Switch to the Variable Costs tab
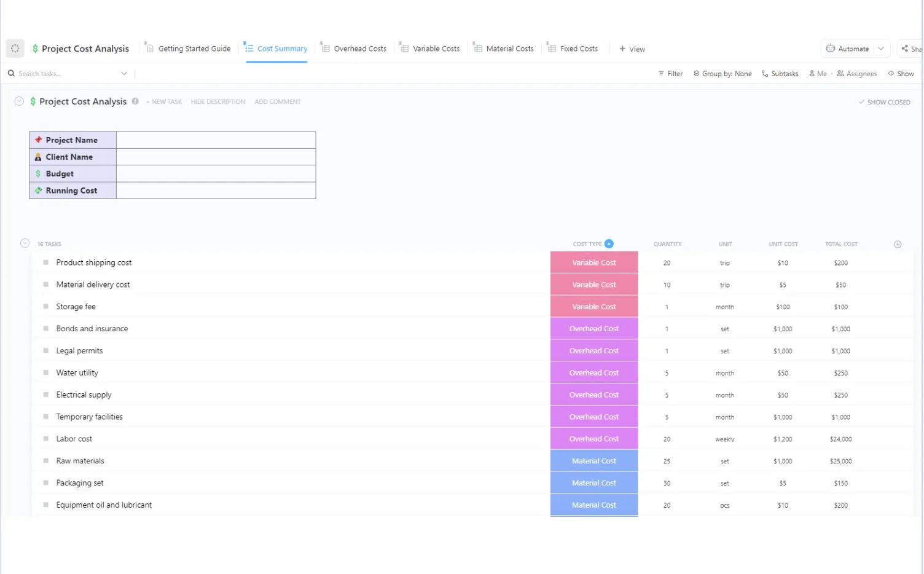 (x=429, y=49)
